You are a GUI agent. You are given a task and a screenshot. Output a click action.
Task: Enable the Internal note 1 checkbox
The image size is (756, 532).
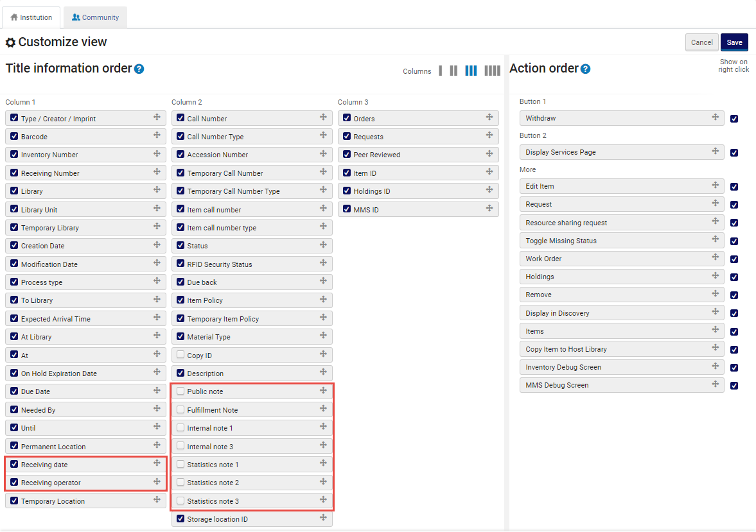[x=180, y=427]
